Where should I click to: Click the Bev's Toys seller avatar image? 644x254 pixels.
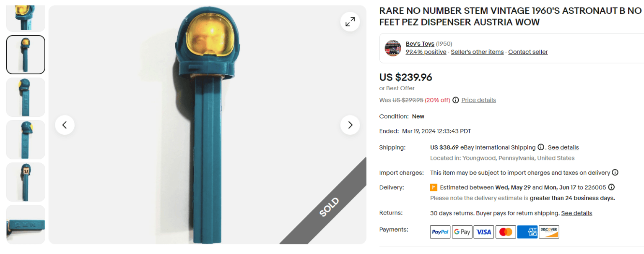coord(393,48)
